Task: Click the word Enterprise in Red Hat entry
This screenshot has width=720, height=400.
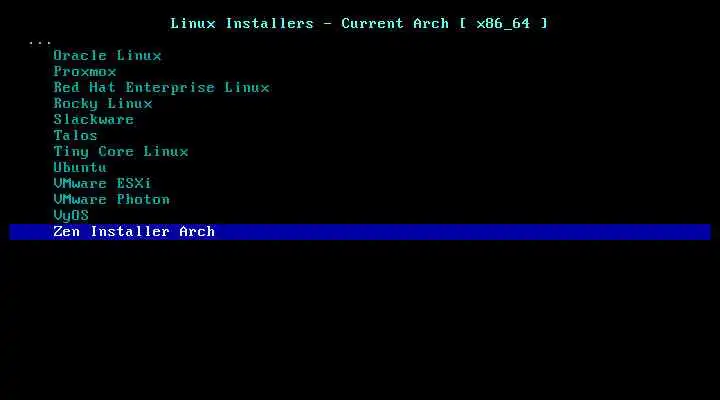Action: [x=170, y=88]
